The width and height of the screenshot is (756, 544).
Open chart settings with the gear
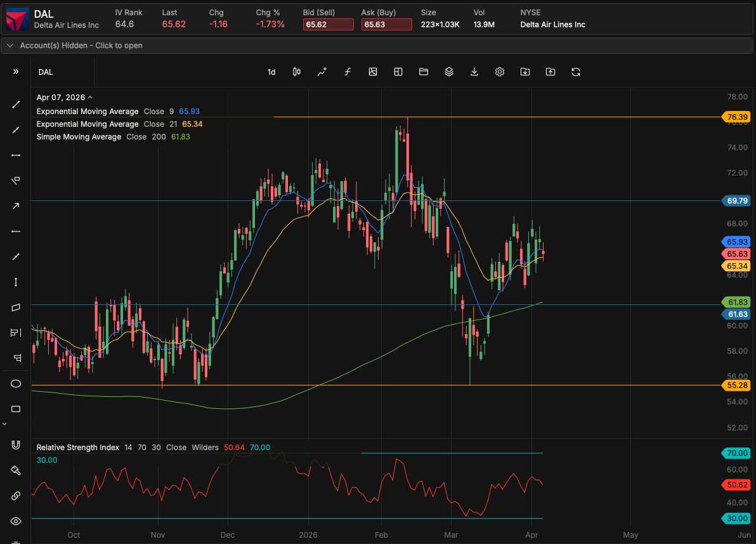pos(500,72)
